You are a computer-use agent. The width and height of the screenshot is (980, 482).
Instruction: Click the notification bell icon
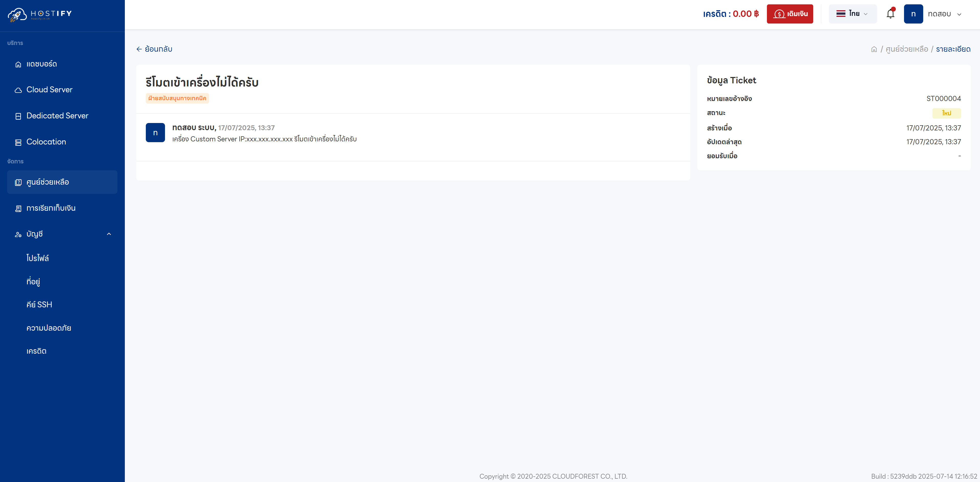click(x=890, y=14)
